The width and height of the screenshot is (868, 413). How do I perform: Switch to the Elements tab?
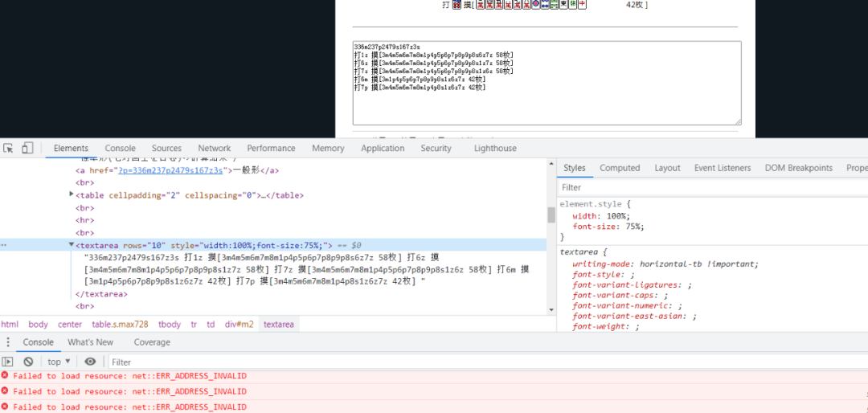71,148
